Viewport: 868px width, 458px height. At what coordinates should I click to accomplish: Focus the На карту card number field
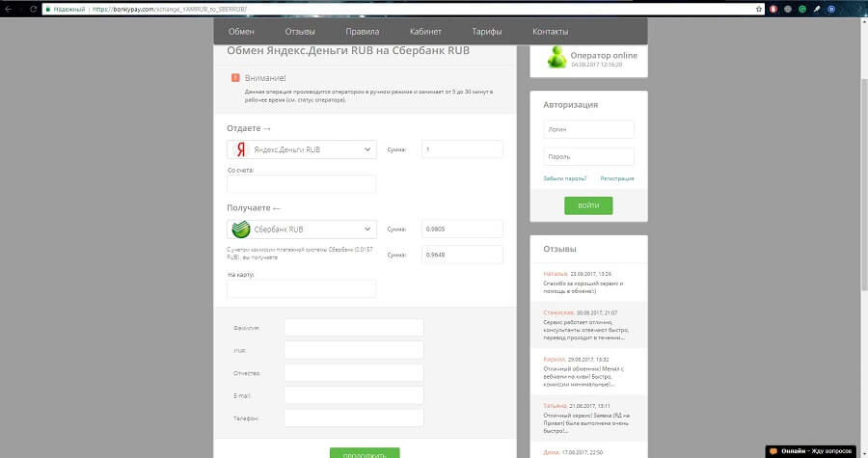302,288
